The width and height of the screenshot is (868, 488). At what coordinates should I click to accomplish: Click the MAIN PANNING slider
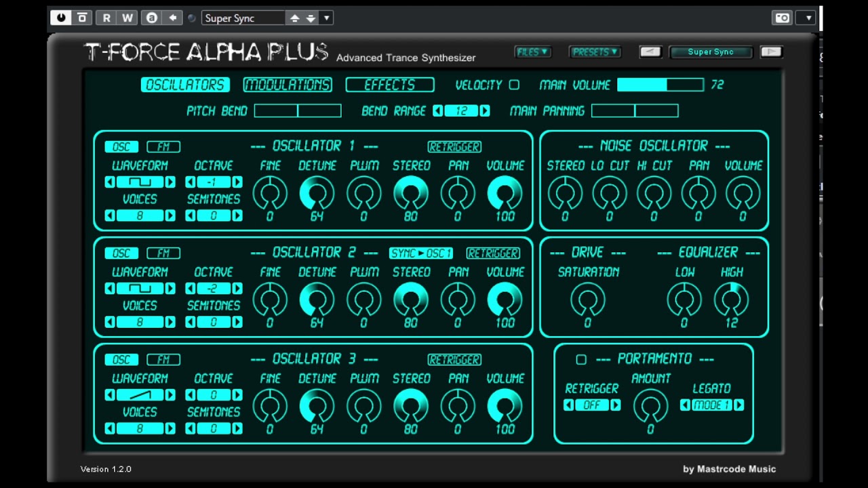[x=635, y=110]
